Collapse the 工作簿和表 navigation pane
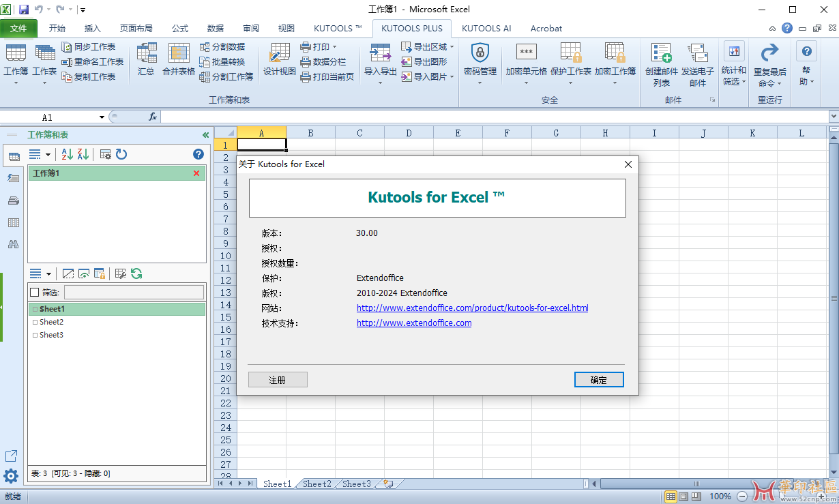This screenshot has width=839, height=504. (x=205, y=135)
